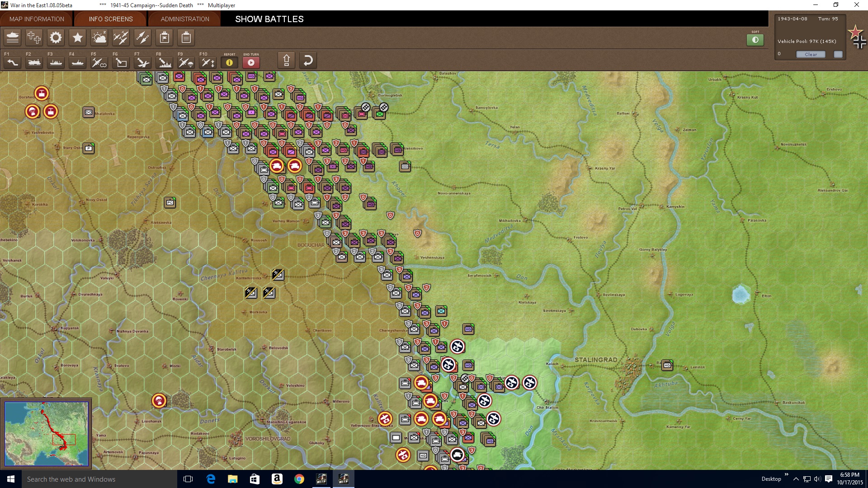Click the red star and cross side emblem
This screenshot has width=868, height=488.
point(857,37)
